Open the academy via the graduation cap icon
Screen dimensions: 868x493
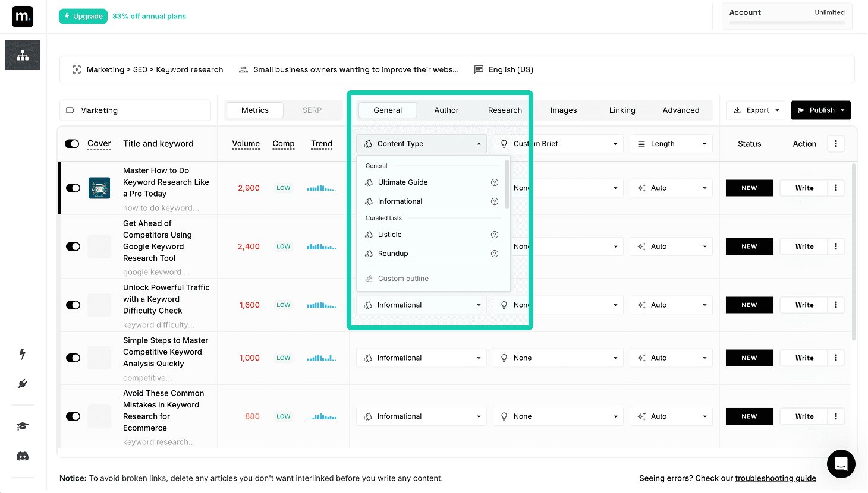point(22,426)
